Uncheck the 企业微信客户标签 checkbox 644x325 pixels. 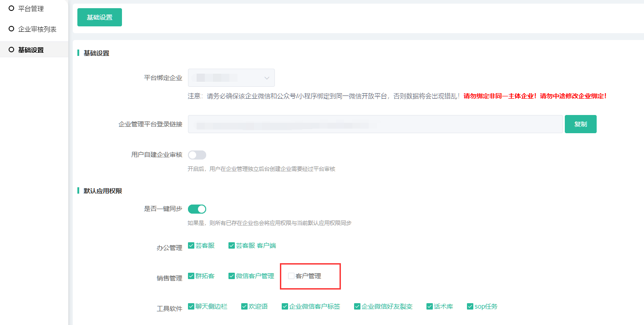pos(285,307)
